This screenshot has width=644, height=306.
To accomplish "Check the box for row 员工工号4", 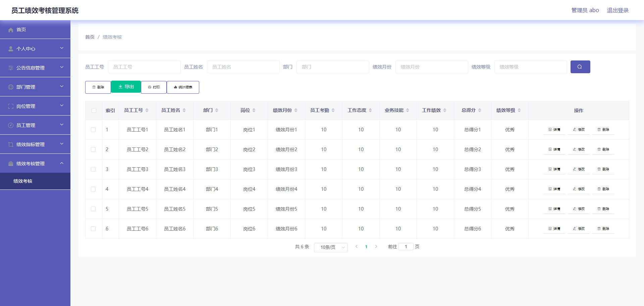I will pyautogui.click(x=93, y=189).
